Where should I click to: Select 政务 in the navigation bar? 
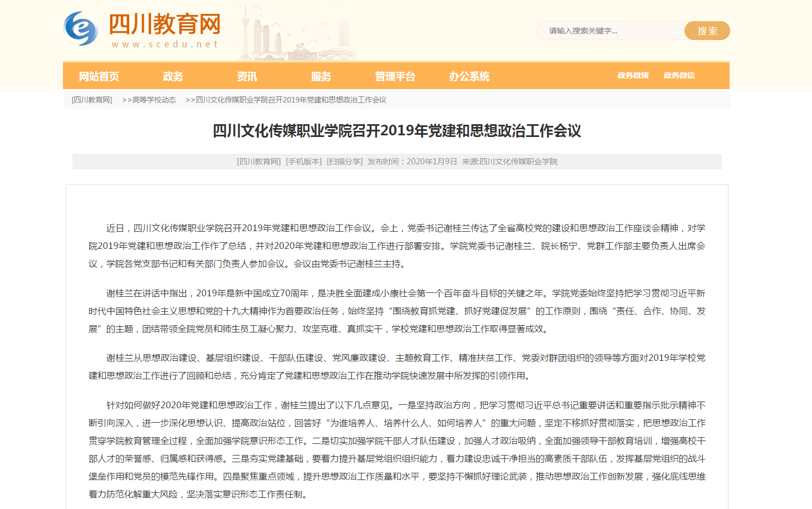click(x=173, y=76)
